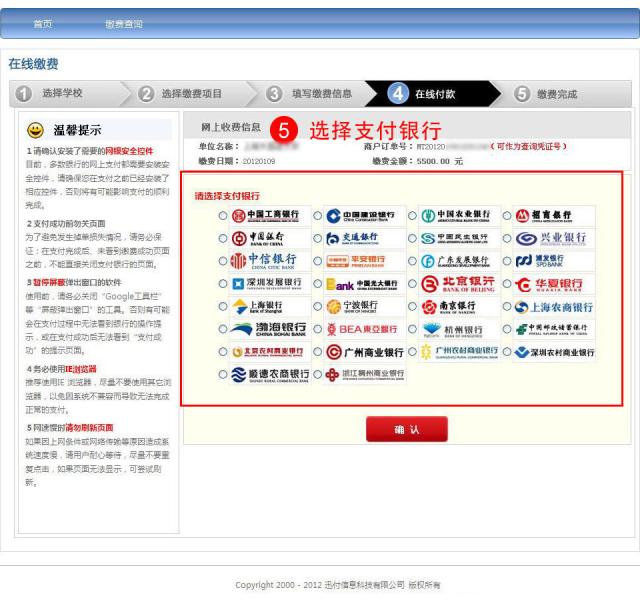
Task: Select the 招商银行 radio button
Action: click(507, 216)
